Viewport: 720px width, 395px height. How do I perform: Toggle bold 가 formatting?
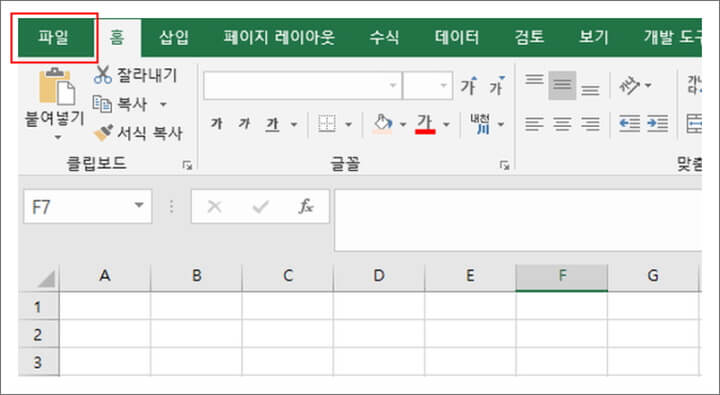coord(216,124)
